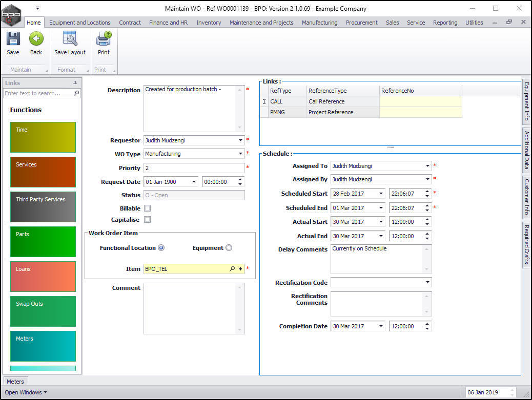532x400 pixels.
Task: Enable the Billable checkbox
Action: click(x=148, y=208)
